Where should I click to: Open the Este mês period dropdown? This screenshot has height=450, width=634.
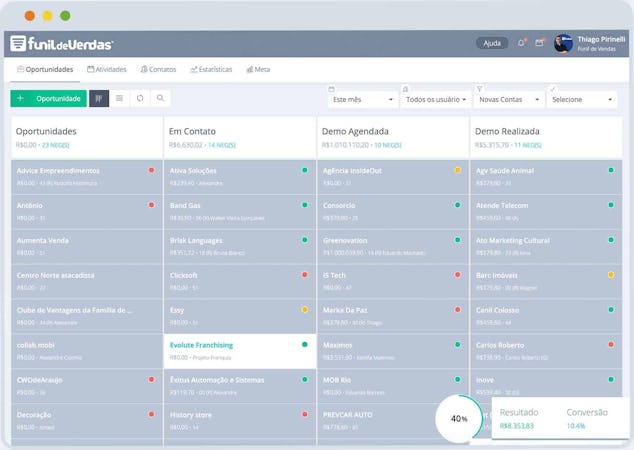coord(363,99)
